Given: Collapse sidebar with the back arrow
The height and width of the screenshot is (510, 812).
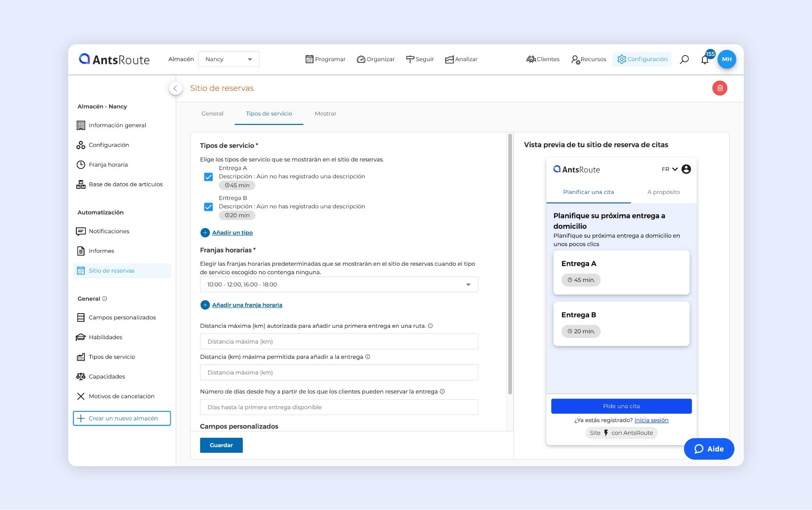Looking at the screenshot, I should 175,88.
